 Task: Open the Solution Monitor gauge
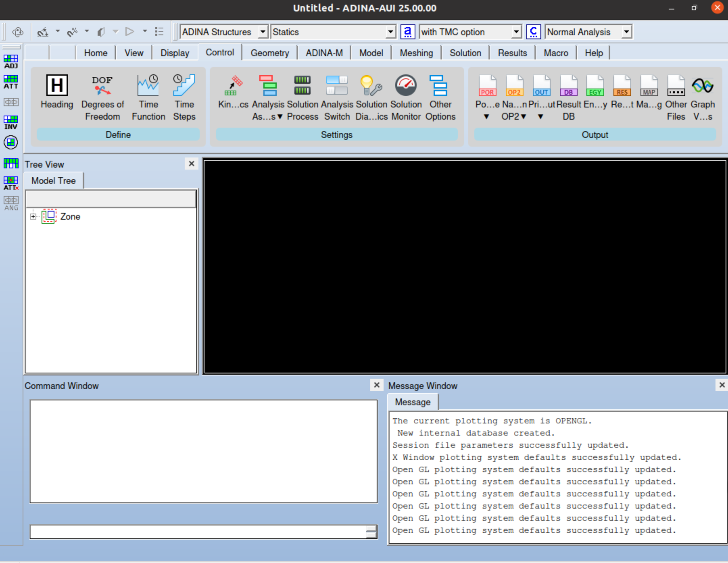click(406, 97)
